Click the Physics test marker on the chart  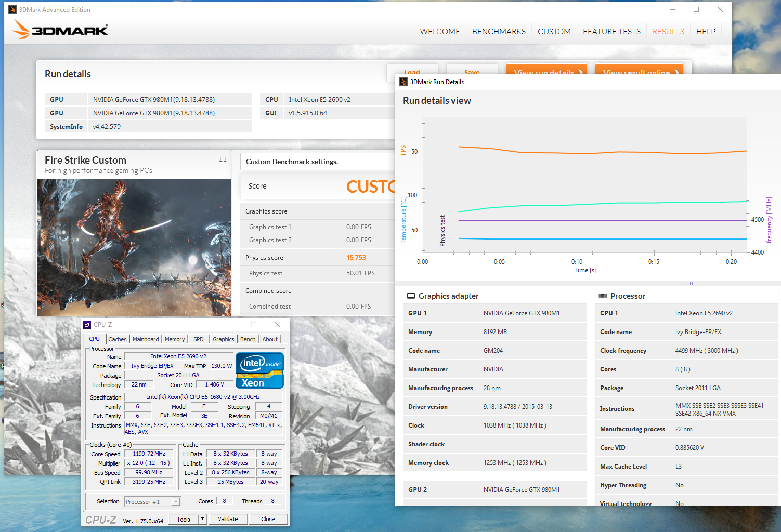[442, 230]
